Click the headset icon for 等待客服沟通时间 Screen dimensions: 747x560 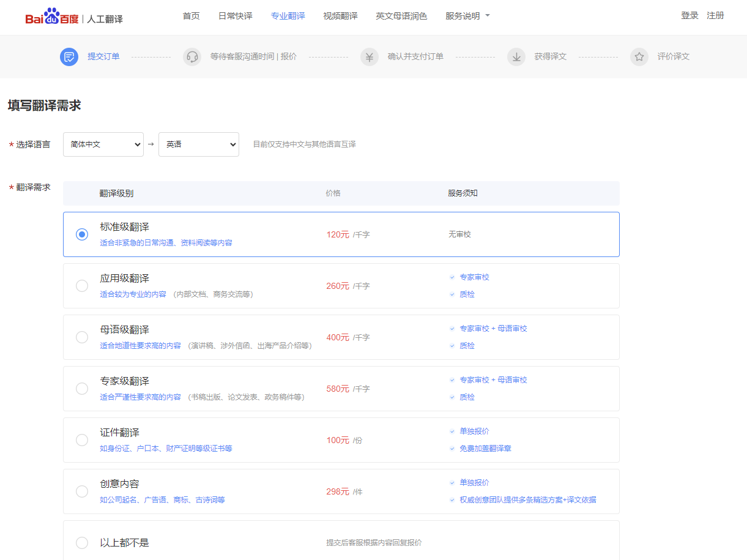192,57
